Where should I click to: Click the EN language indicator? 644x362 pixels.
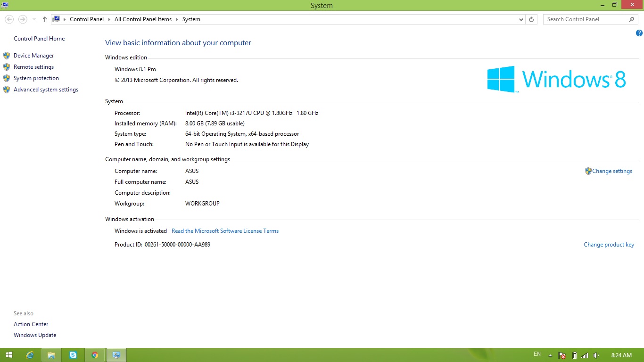[x=537, y=354]
